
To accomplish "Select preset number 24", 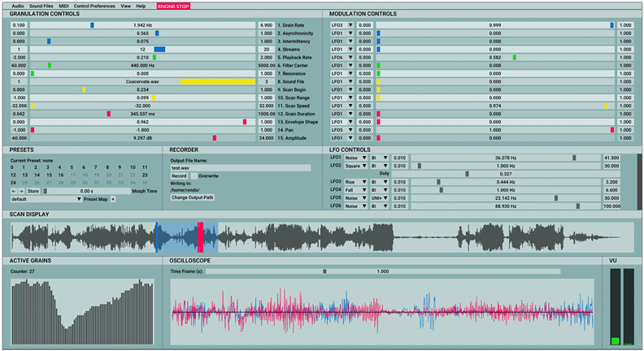I will pos(13,183).
